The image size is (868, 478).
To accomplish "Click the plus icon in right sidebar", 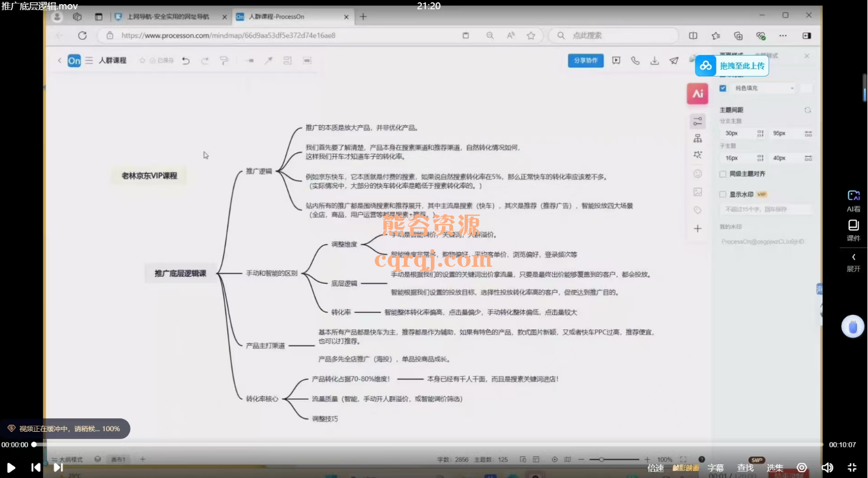I will 698,229.
